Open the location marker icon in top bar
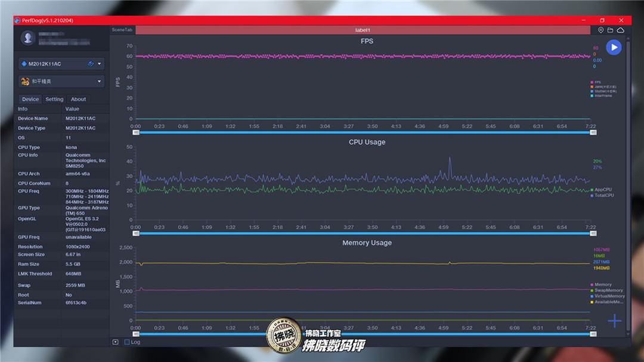 600,30
